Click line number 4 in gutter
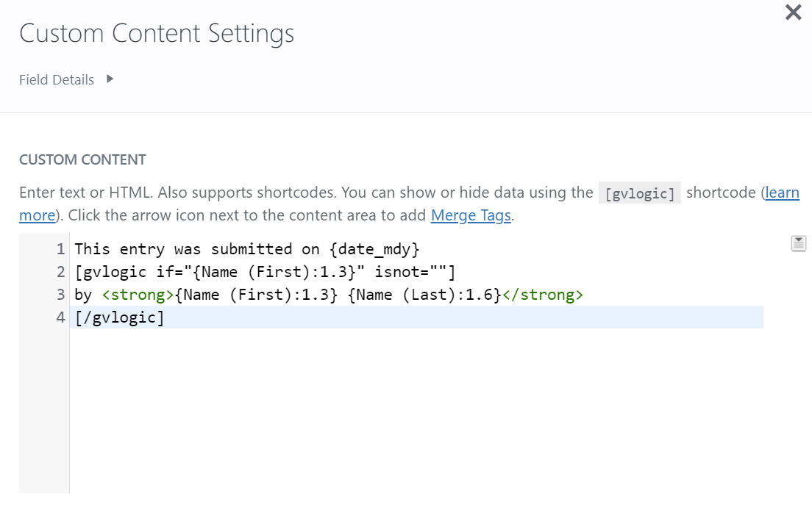The height and width of the screenshot is (510, 812). 60,317
